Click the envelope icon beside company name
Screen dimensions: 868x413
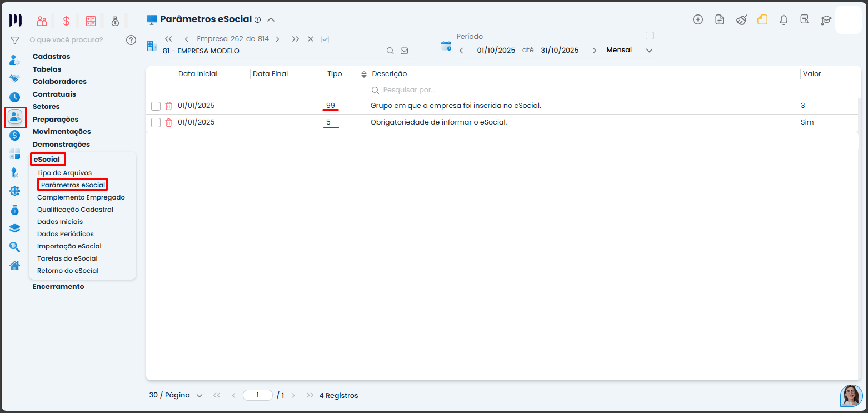[x=405, y=51]
